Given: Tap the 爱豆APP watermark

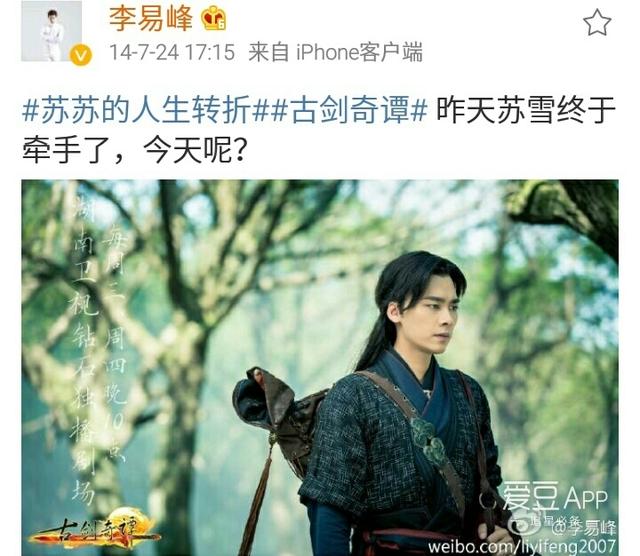Looking at the screenshot, I should pyautogui.click(x=555, y=496).
